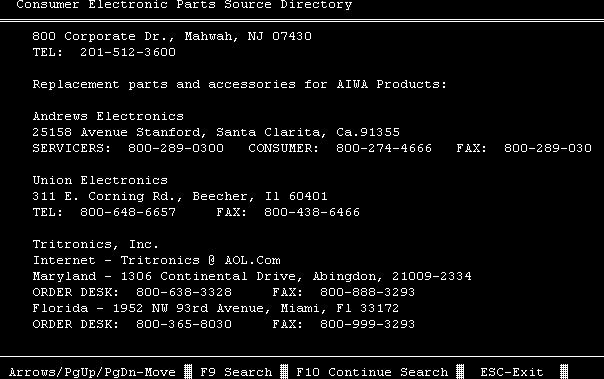Click the Internet Tritronics @ AOL.Com line

(x=156, y=260)
